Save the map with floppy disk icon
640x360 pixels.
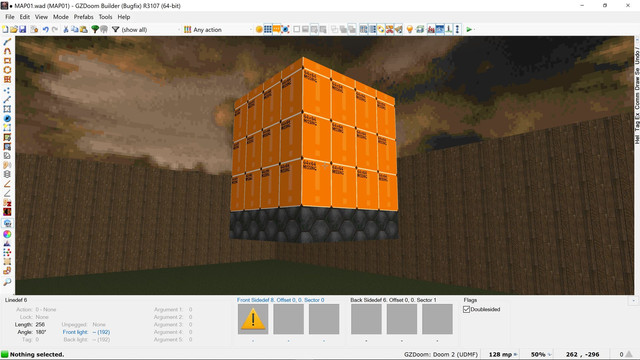click(22, 29)
